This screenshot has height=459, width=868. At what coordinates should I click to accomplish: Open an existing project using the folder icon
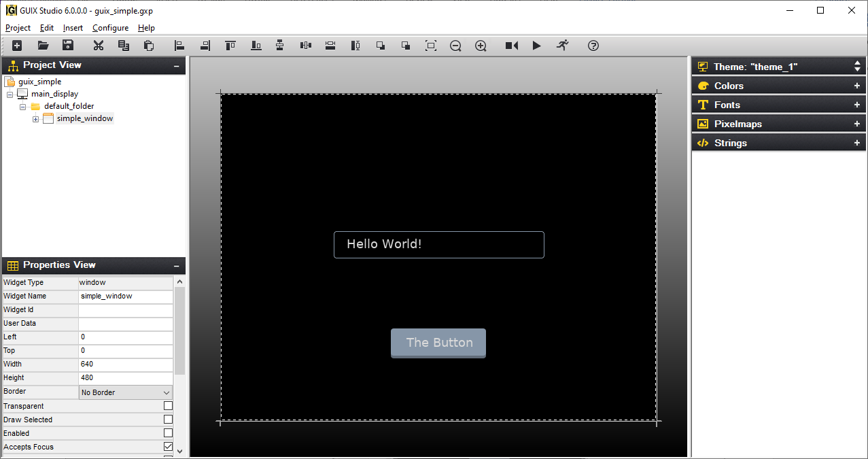pyautogui.click(x=43, y=46)
